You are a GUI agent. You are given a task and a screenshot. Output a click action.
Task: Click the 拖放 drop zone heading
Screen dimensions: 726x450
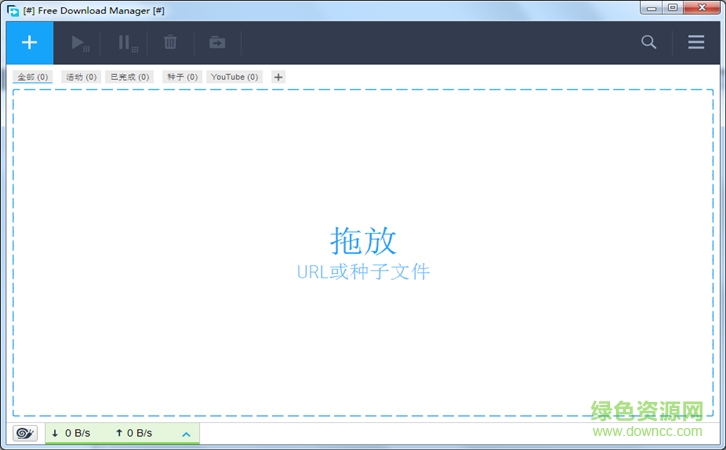pyautogui.click(x=363, y=241)
